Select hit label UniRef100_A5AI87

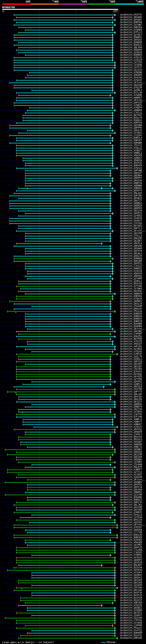click(x=131, y=344)
